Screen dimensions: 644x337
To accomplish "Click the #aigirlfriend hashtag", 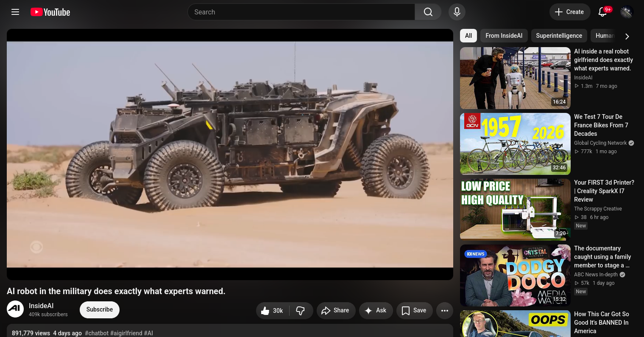I will pyautogui.click(x=126, y=333).
